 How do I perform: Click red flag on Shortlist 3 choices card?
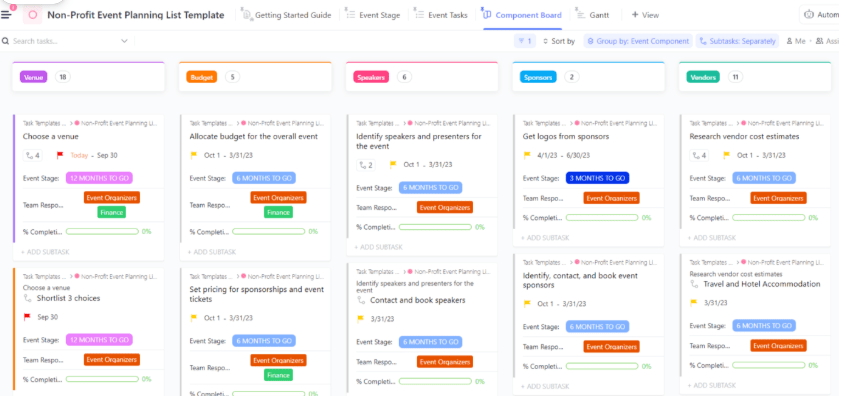click(x=27, y=317)
